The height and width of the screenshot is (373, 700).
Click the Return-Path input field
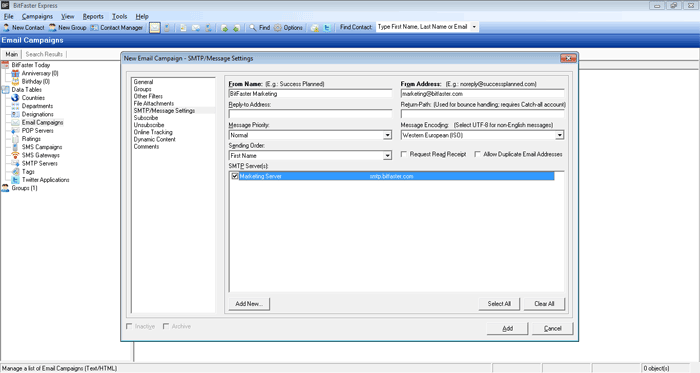coord(482,114)
